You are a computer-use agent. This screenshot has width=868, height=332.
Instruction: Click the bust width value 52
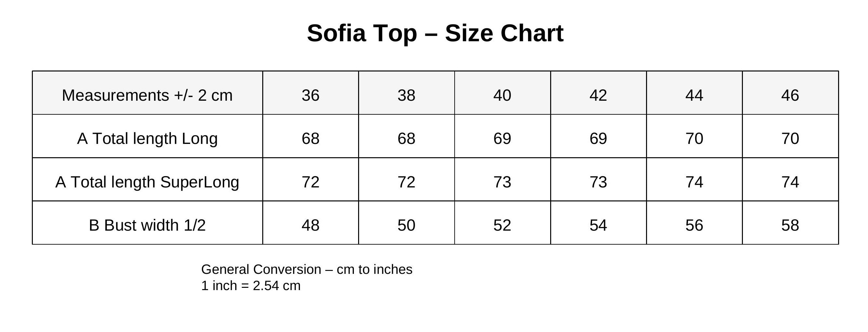click(x=502, y=225)
